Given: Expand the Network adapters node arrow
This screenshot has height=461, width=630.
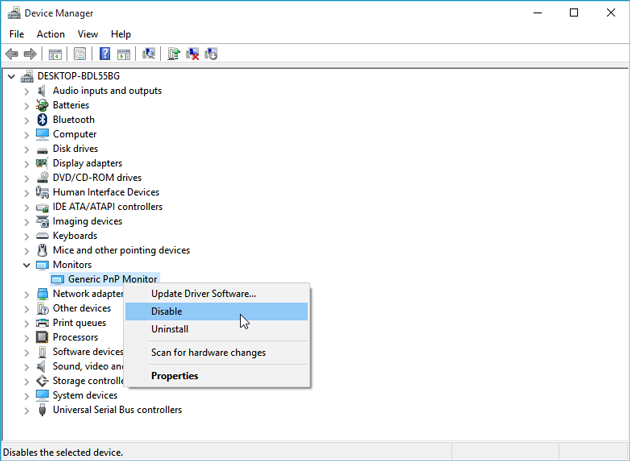Looking at the screenshot, I should (27, 294).
